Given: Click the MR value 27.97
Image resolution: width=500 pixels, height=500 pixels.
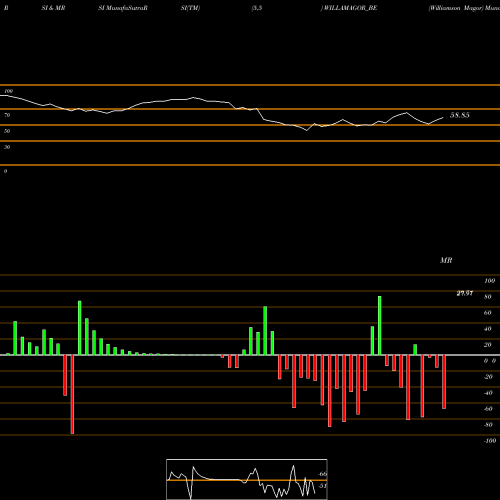Looking at the screenshot, I should pyautogui.click(x=465, y=293).
